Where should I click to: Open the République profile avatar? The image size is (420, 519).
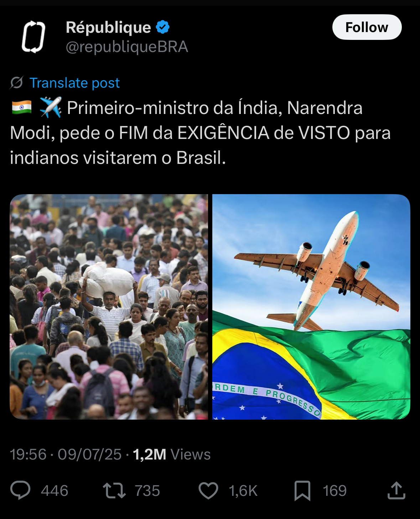(33, 37)
